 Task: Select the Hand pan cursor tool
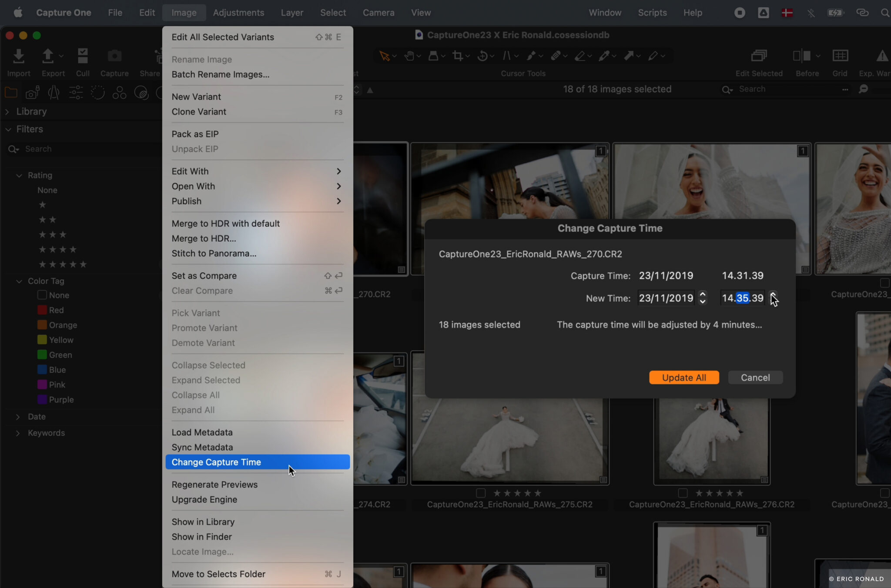pos(409,56)
